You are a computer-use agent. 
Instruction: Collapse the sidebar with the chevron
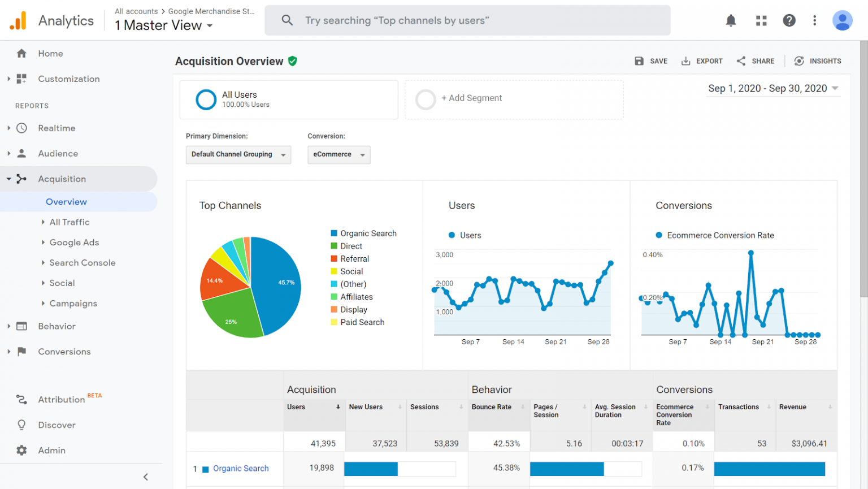point(146,477)
